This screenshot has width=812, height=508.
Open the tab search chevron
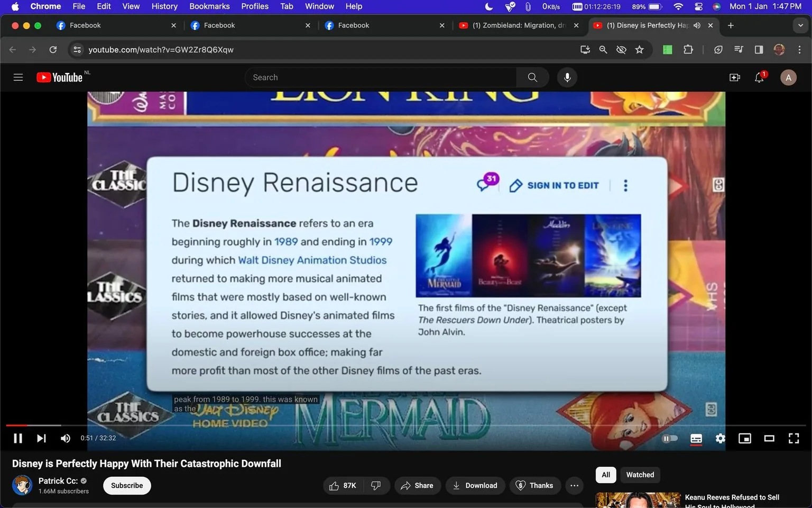click(x=800, y=25)
